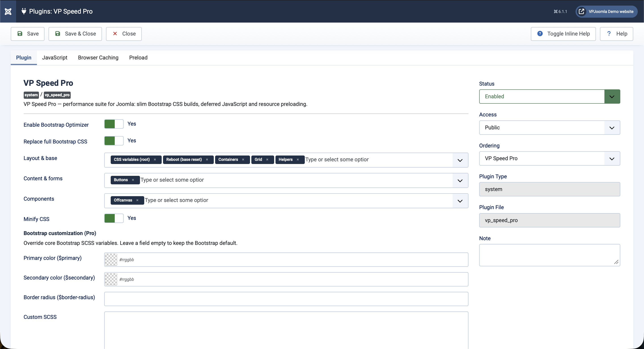Click the Note textarea

pyautogui.click(x=549, y=255)
